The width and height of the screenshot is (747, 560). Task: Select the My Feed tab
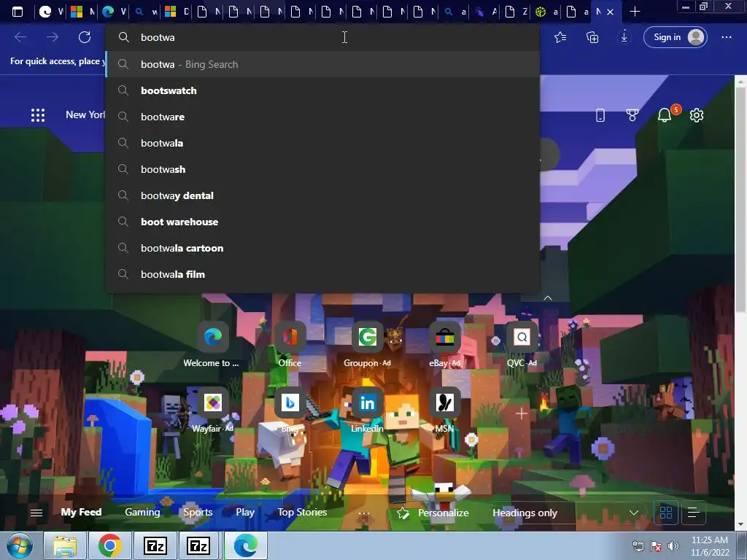(81, 512)
